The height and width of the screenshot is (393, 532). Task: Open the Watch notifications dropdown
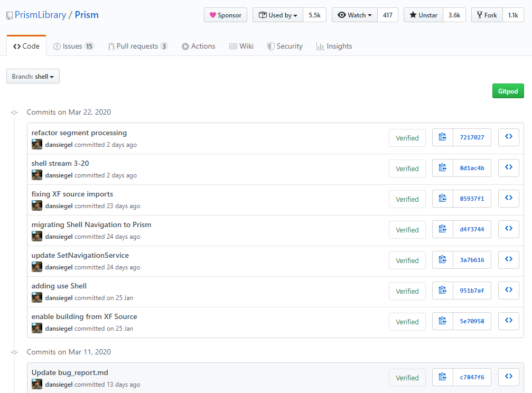pyautogui.click(x=354, y=15)
